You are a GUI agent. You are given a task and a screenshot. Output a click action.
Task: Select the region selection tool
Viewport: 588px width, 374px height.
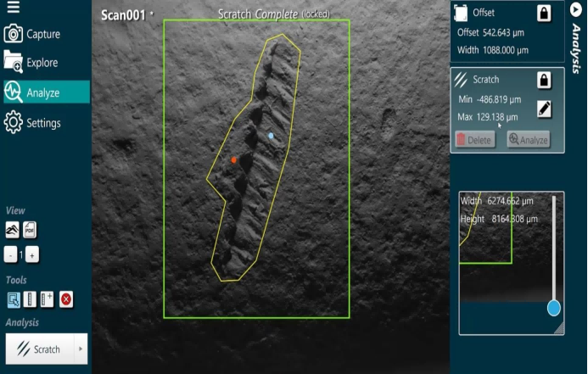(x=14, y=300)
